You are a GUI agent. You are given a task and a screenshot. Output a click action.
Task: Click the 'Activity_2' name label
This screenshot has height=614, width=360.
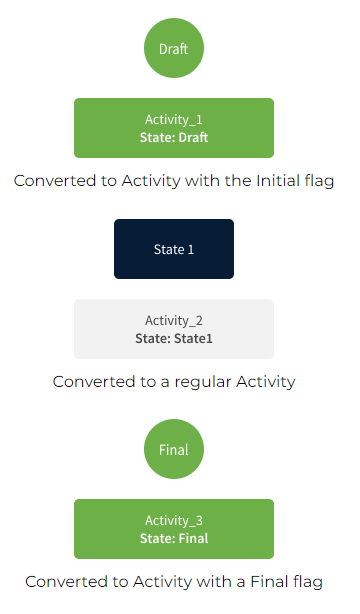[174, 320]
